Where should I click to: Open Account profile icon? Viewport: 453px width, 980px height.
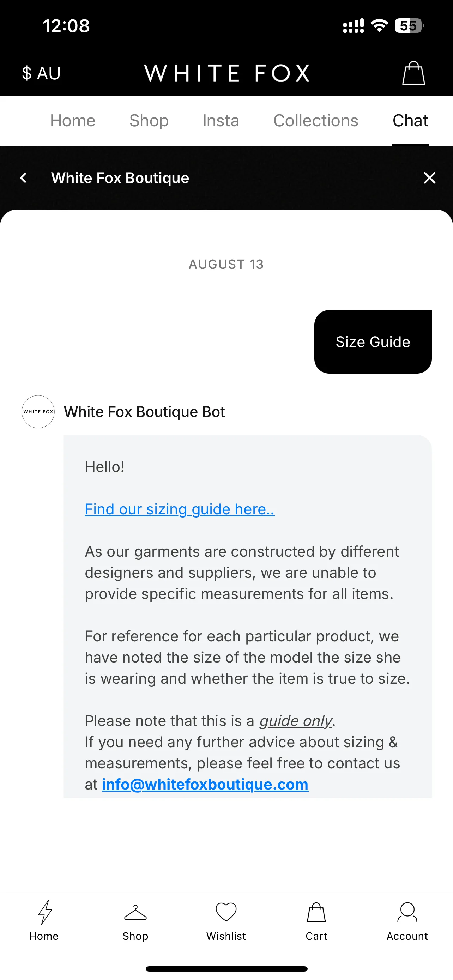tap(407, 920)
